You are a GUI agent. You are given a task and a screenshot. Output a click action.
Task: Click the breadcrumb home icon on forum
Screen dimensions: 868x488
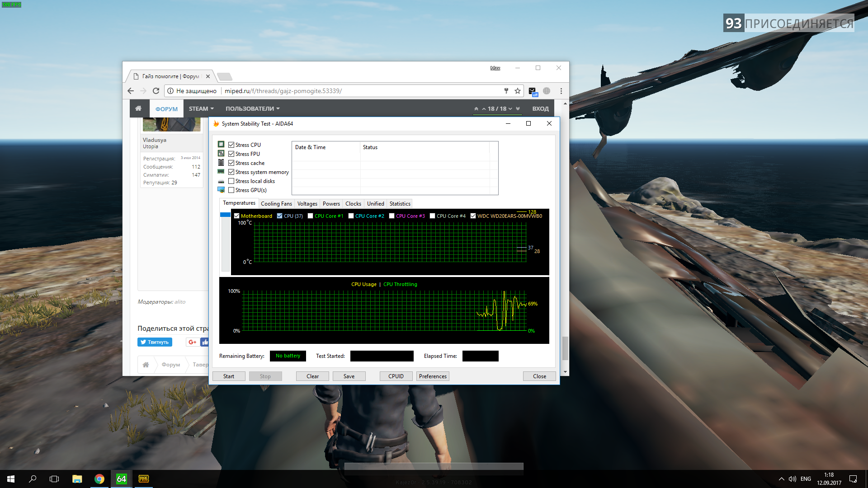[146, 365]
